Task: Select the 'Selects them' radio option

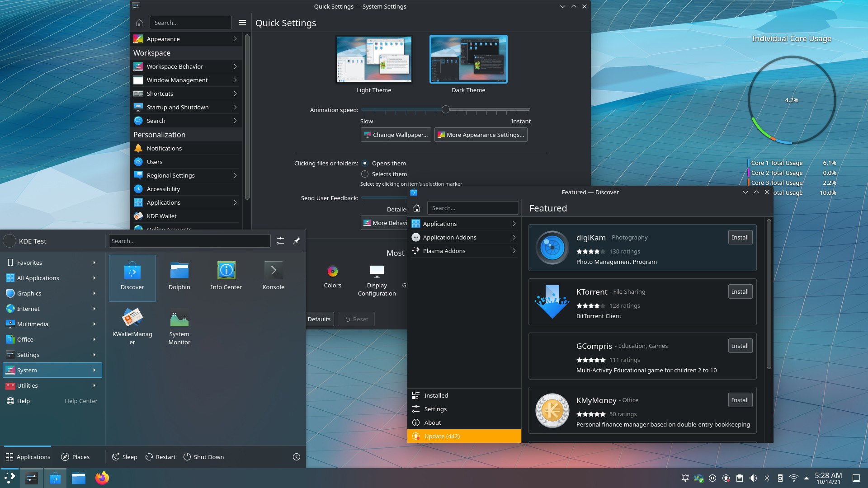Action: click(x=365, y=174)
